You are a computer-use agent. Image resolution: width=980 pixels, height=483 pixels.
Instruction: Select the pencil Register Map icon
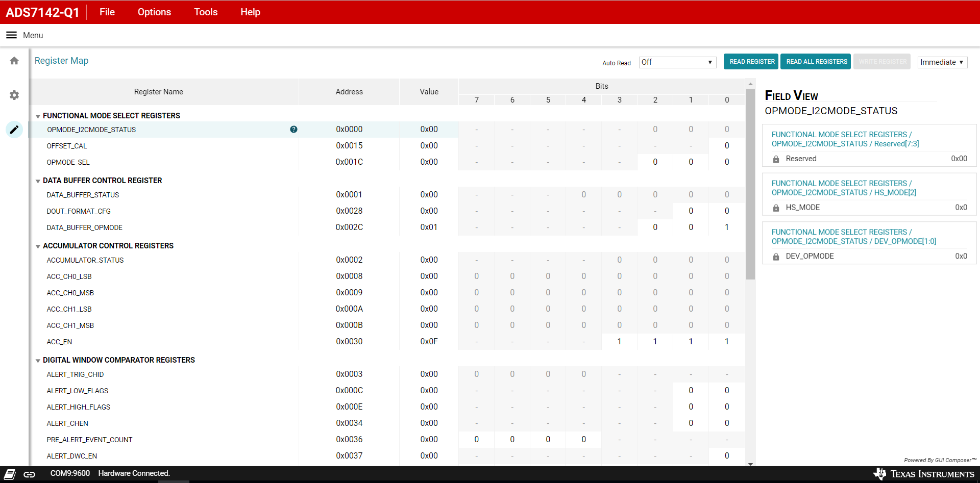14,130
